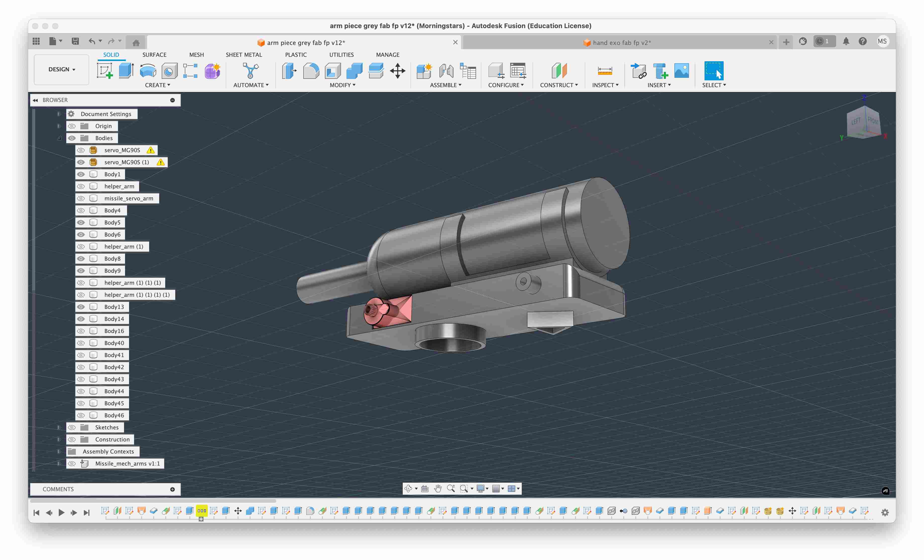Switch to the SURFACE tab
The width and height of the screenshot is (924, 560).
[154, 55]
